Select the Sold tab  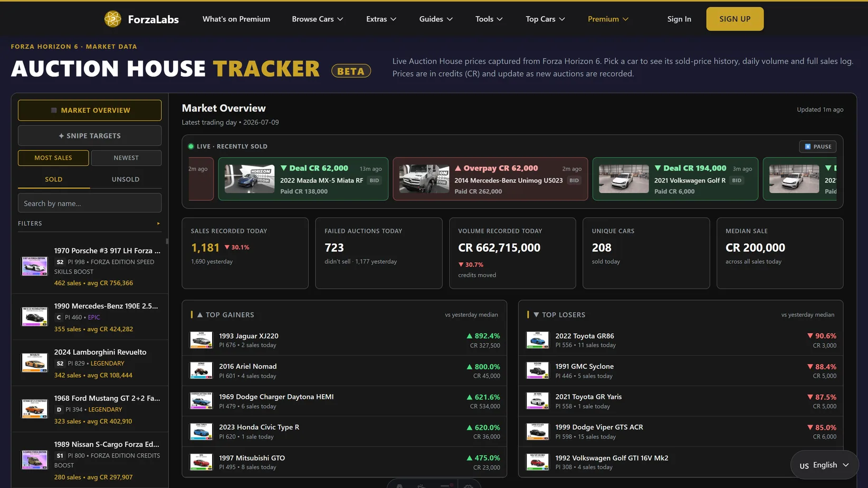coord(54,179)
